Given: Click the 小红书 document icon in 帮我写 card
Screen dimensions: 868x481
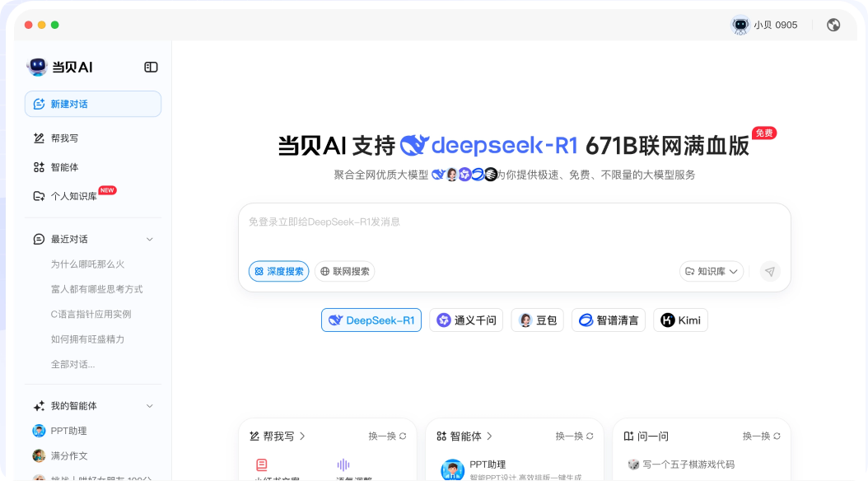Looking at the screenshot, I should pos(262,465).
